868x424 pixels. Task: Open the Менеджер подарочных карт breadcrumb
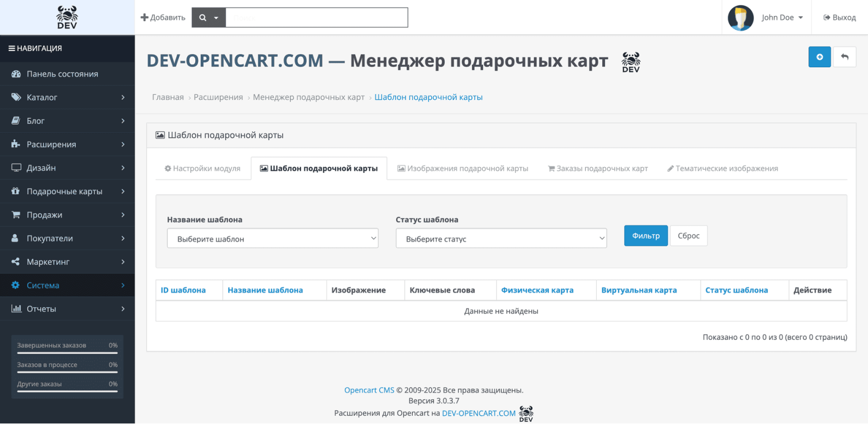(309, 97)
